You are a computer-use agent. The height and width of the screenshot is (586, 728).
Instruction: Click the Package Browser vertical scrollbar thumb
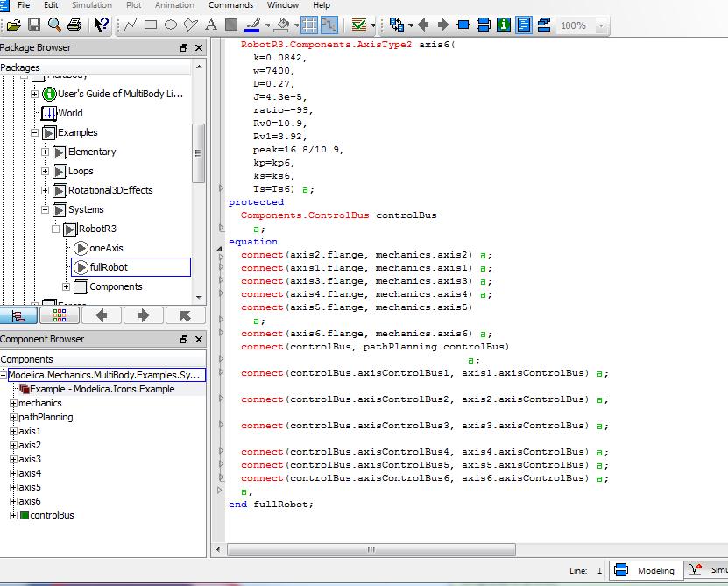[x=198, y=152]
